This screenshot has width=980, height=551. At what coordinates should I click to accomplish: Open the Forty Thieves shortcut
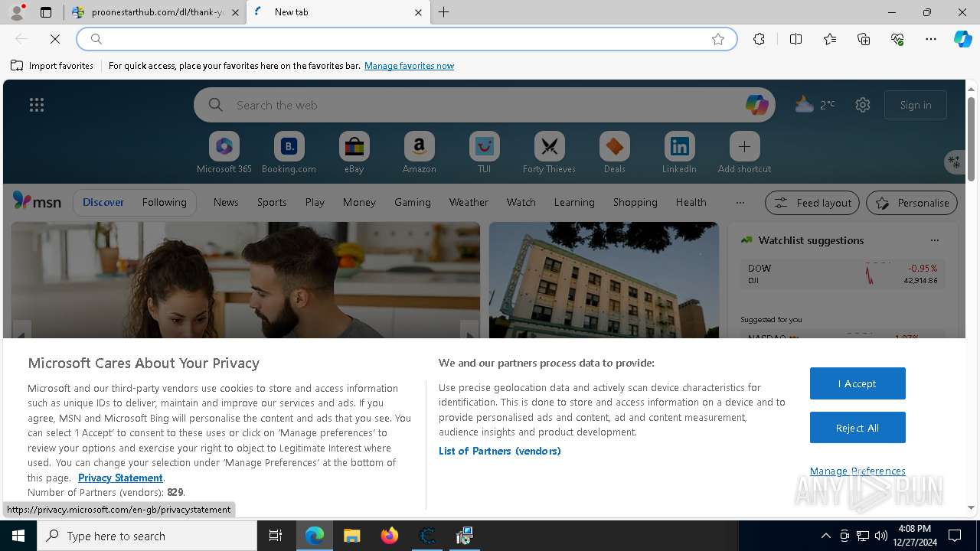549,152
